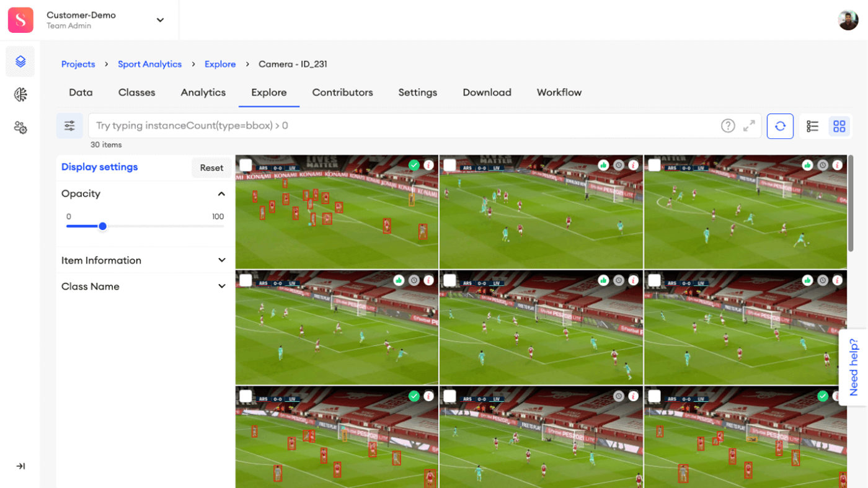Viewport: 868px width, 488px height.
Task: Switch to the Contributors tab
Action: tap(342, 92)
